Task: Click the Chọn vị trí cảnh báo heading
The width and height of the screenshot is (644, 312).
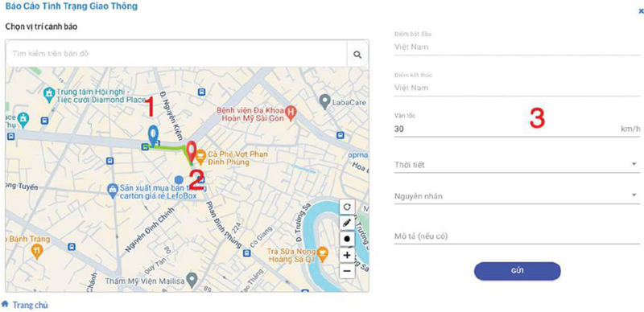Action: coord(42,27)
